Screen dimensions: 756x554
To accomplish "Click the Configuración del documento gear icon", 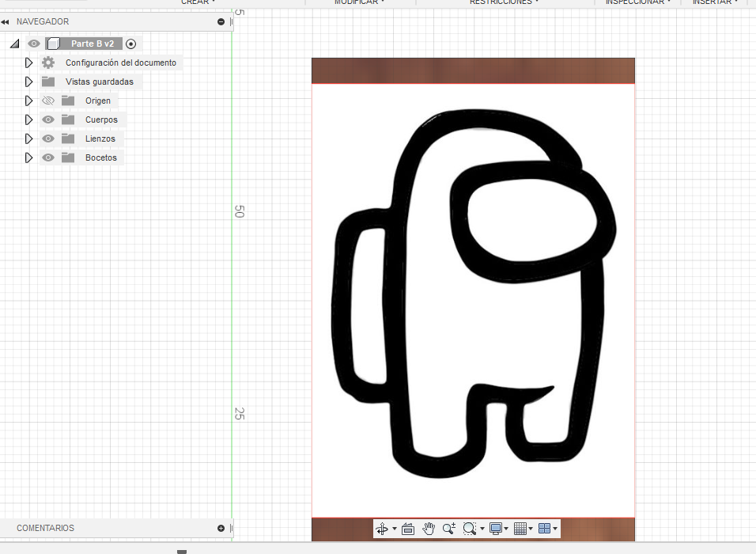I will point(48,63).
